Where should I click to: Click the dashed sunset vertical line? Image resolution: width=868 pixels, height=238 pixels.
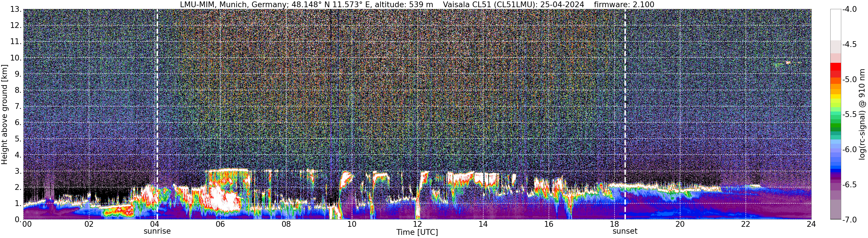click(625, 114)
